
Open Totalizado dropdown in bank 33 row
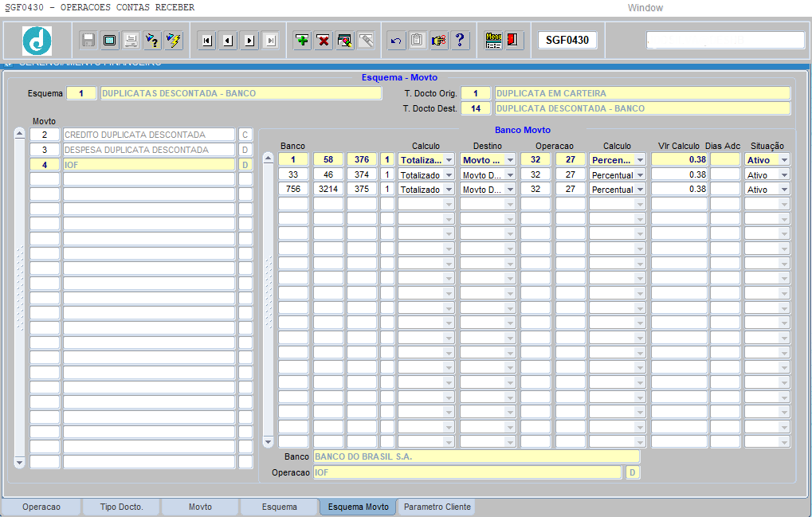pyautogui.click(x=449, y=175)
